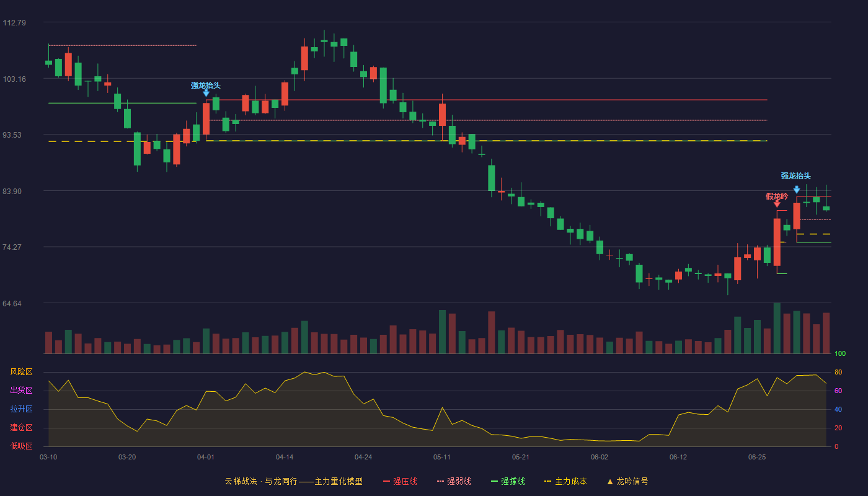Click the 04-24 date label

[x=363, y=457]
